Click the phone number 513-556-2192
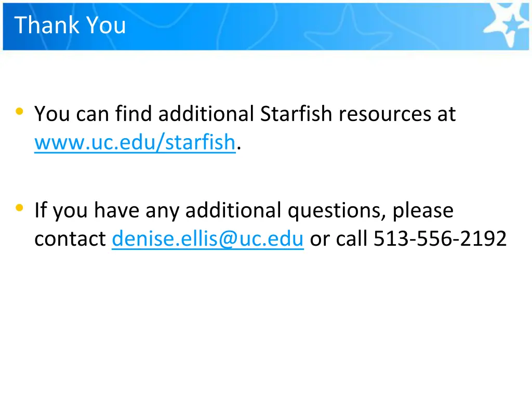This screenshot has width=532, height=399. [440, 238]
